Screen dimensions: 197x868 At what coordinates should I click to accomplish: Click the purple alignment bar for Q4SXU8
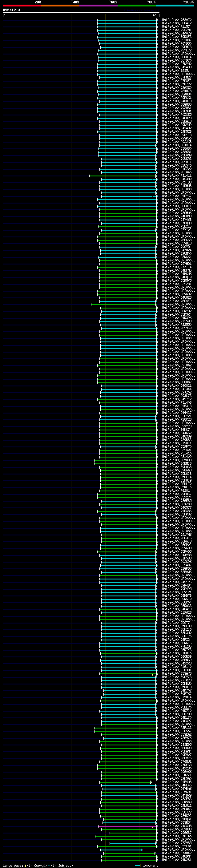[x=128, y=826]
